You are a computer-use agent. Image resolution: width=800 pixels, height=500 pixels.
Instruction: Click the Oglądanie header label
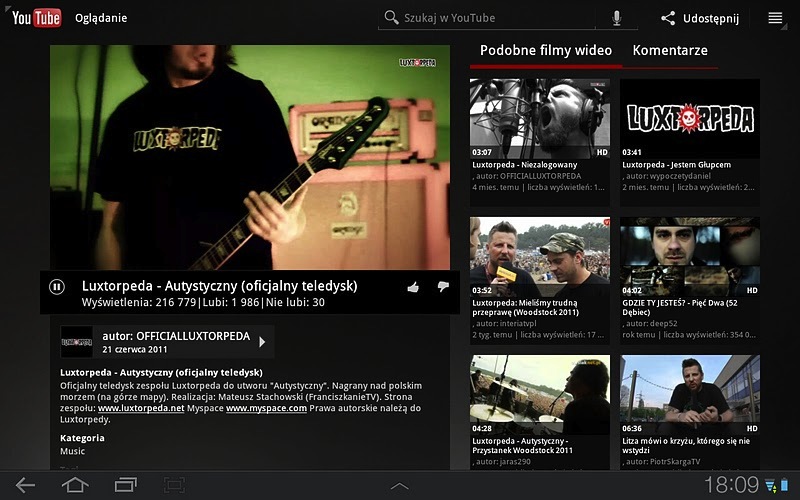click(x=101, y=18)
